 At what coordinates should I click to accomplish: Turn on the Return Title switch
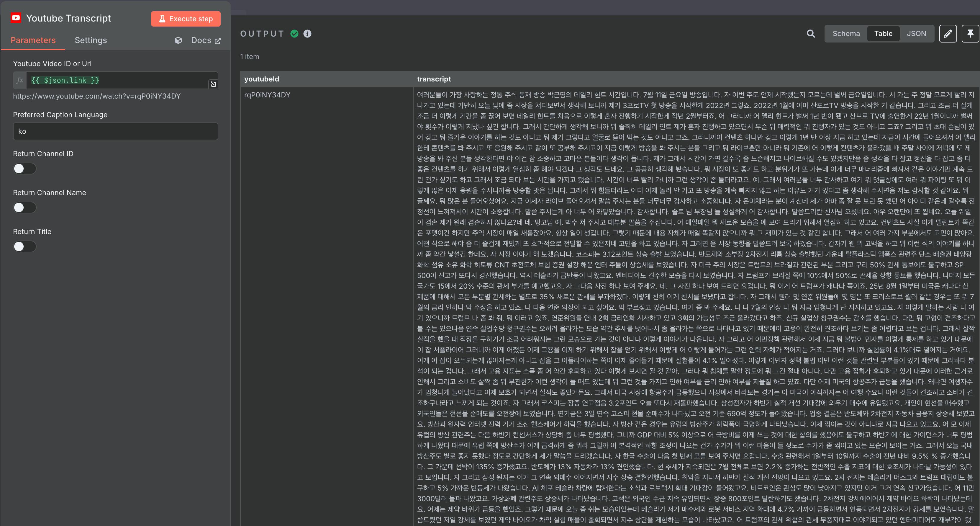tap(25, 247)
